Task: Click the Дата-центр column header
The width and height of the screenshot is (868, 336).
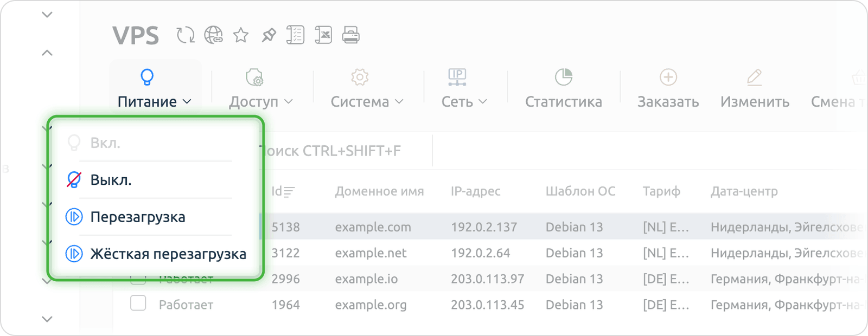Action: [x=744, y=191]
